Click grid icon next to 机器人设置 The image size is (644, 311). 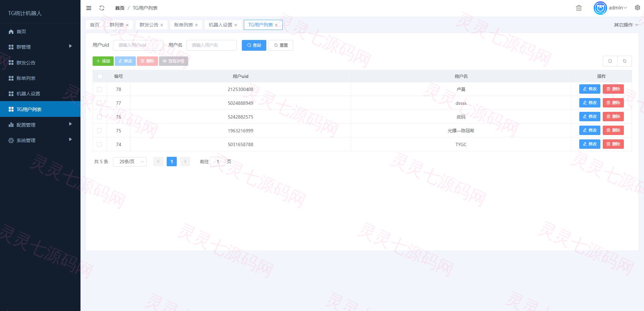click(11, 94)
